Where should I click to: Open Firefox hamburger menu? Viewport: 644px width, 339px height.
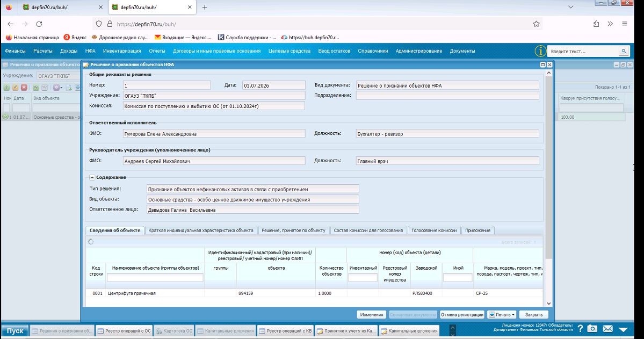click(625, 24)
